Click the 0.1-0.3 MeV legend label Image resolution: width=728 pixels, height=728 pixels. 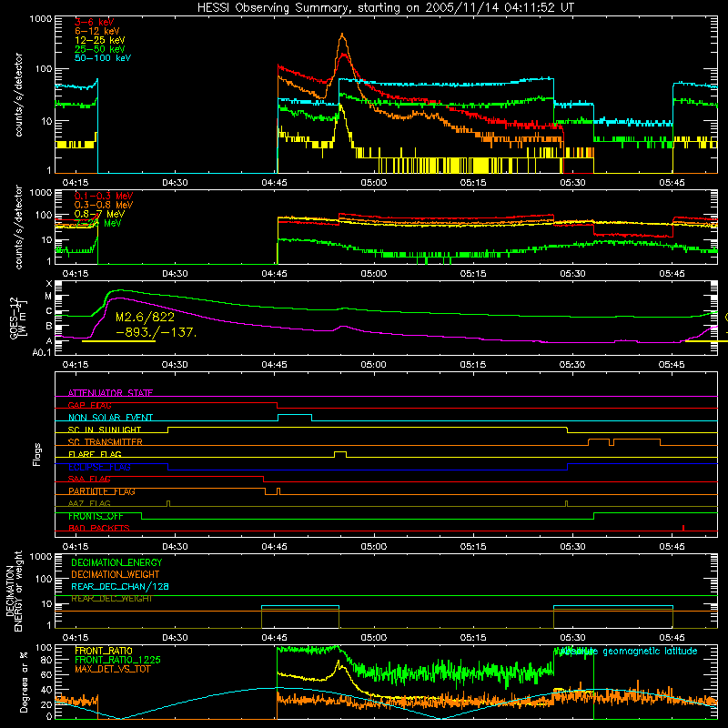coord(104,196)
